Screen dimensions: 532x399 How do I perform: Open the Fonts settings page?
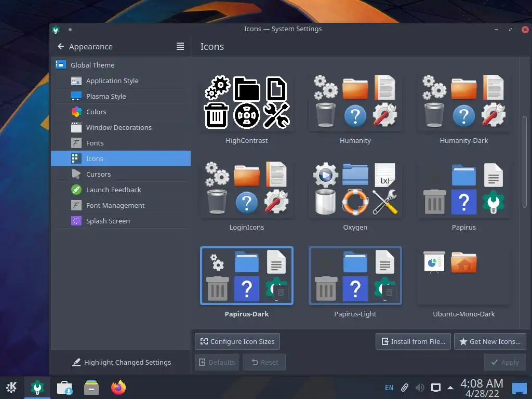[121, 143]
